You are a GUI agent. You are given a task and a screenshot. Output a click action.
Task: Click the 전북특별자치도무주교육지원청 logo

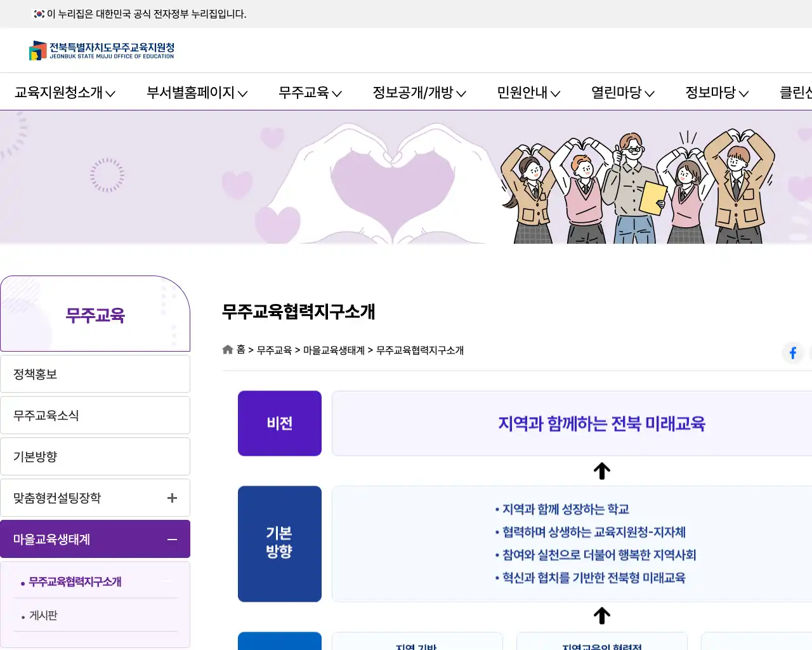coord(101,51)
